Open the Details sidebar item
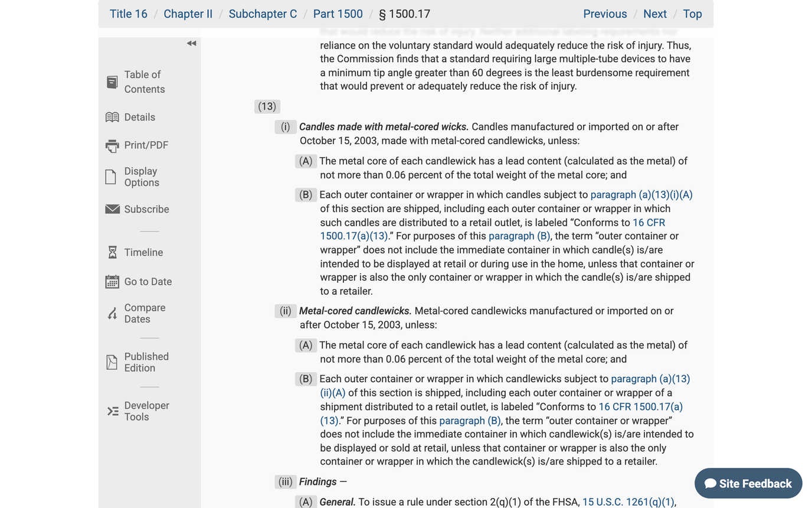Image resolution: width=812 pixels, height=508 pixels. 140,117
